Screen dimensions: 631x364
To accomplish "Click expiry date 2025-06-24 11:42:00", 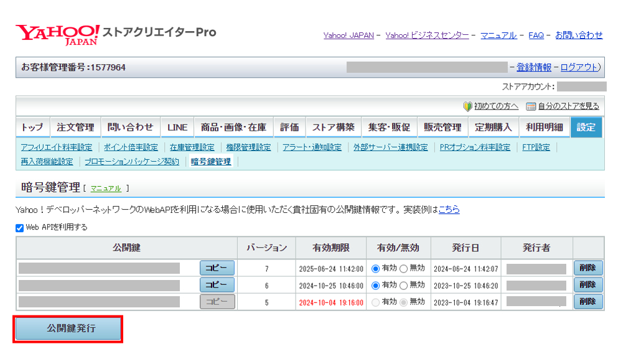I will coord(331,269).
